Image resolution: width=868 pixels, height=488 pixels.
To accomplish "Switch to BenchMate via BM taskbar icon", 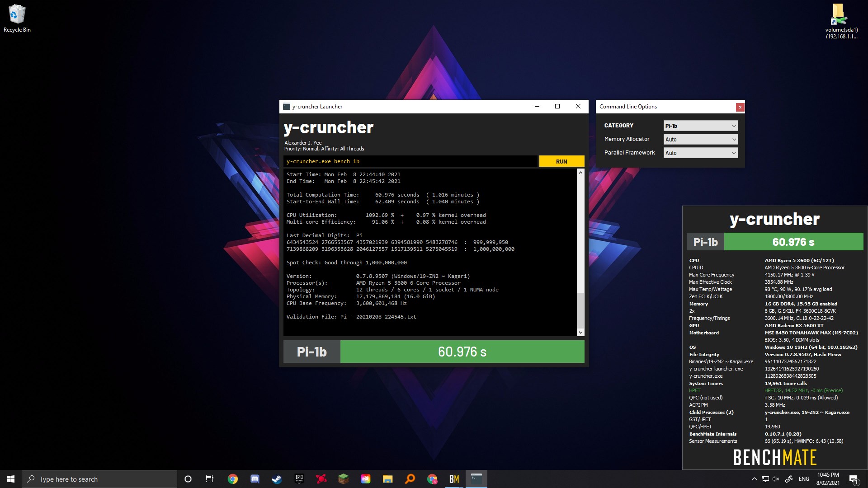I will (454, 479).
